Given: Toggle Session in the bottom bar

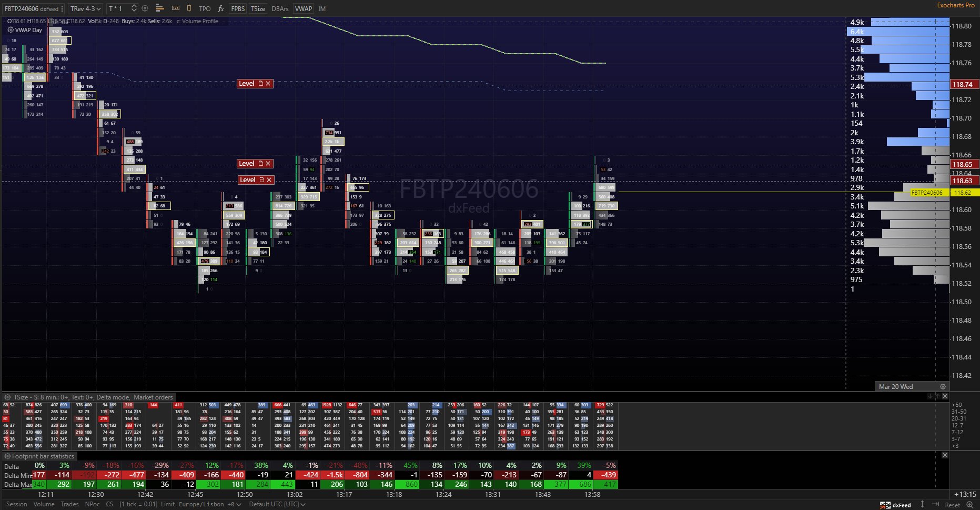Looking at the screenshot, I should pos(17,504).
